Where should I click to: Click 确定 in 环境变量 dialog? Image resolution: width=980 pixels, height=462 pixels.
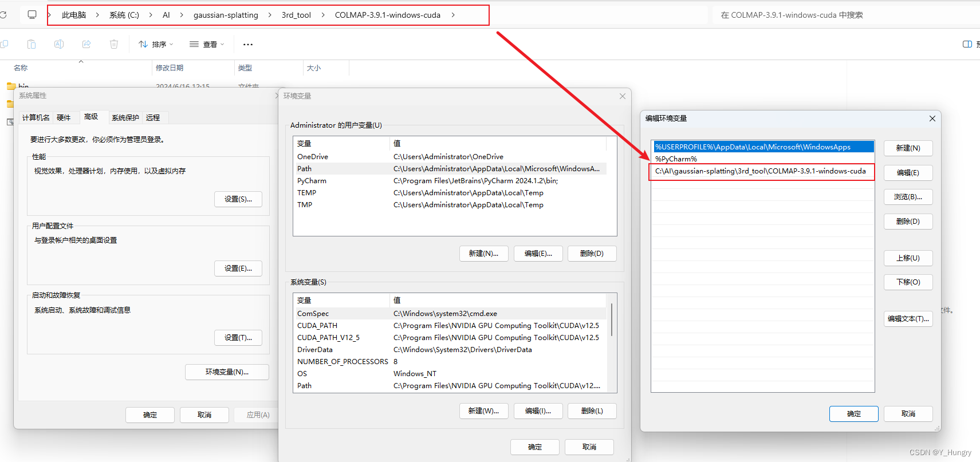coord(534,447)
